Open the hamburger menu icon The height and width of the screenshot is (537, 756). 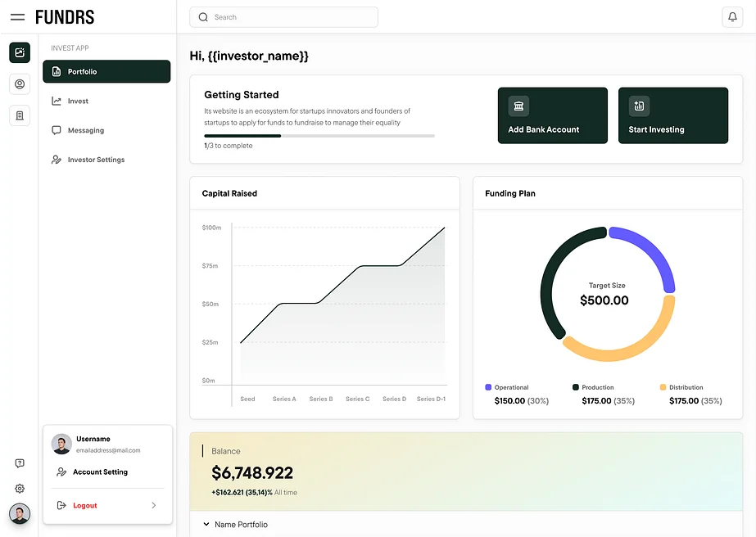pyautogui.click(x=17, y=17)
